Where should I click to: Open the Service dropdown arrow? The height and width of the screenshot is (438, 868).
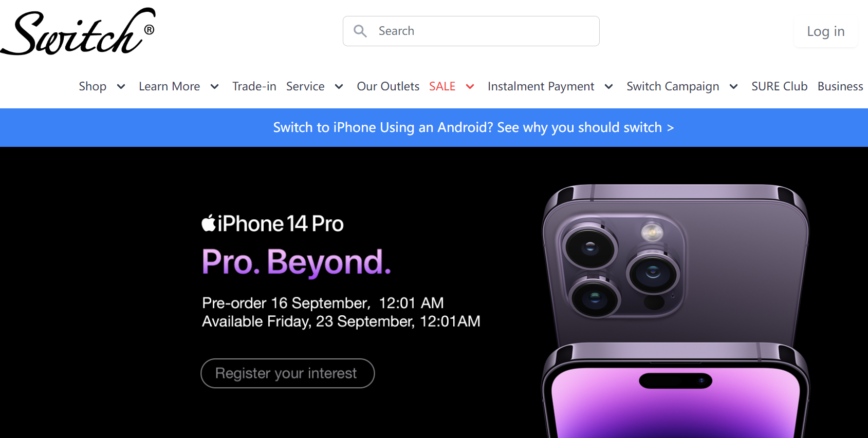pyautogui.click(x=339, y=87)
